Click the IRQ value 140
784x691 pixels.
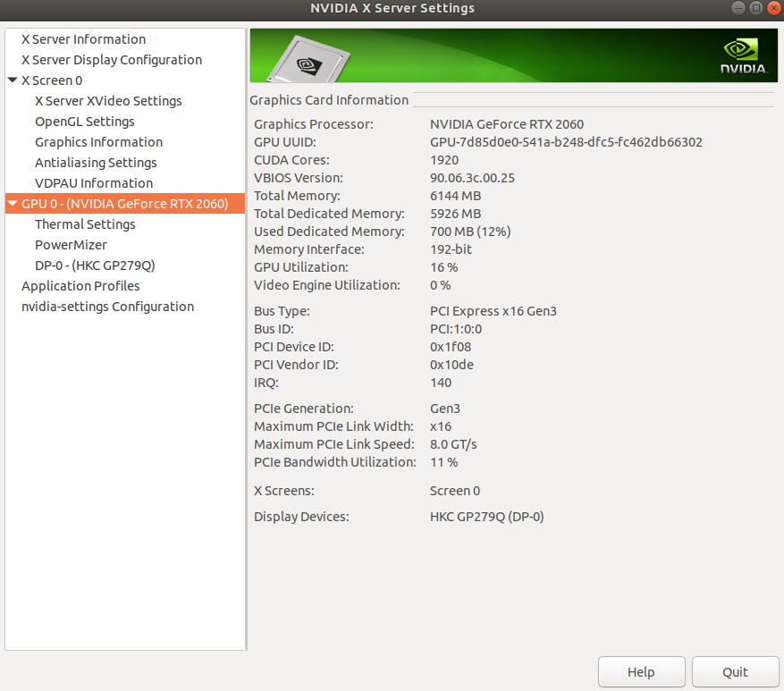441,383
